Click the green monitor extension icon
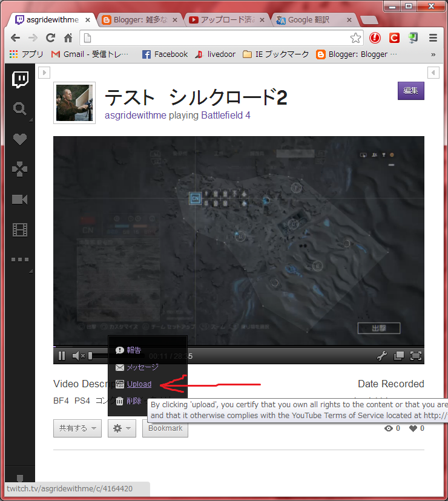The width and height of the screenshot is (448, 501). (x=413, y=38)
